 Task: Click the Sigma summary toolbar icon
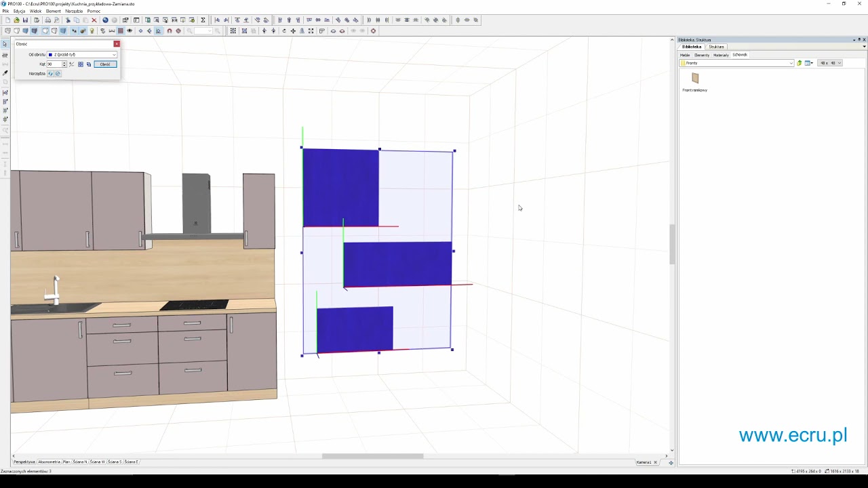coord(203,20)
